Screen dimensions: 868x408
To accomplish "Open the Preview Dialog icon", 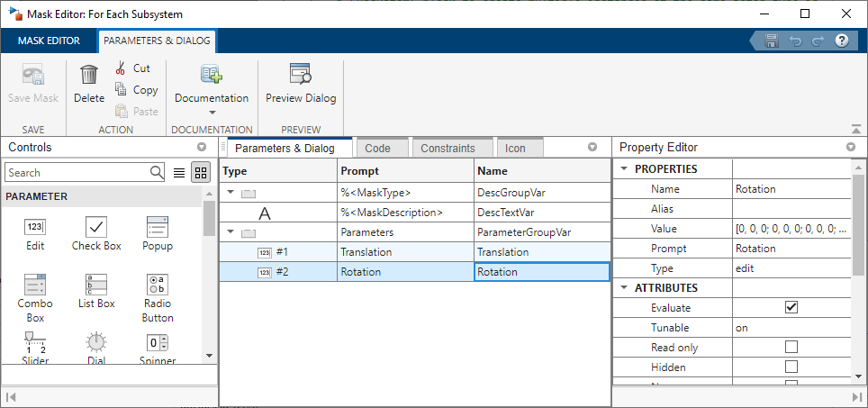I will [x=301, y=75].
